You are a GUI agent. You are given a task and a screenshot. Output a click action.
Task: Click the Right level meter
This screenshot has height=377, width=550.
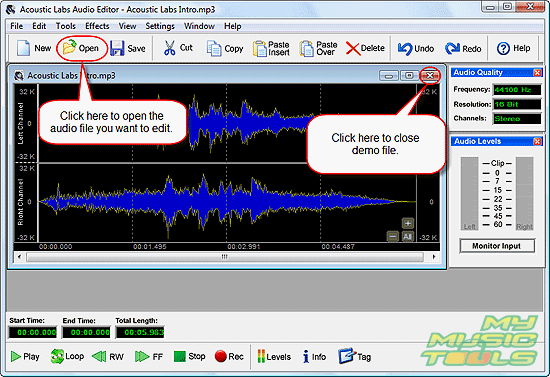(524, 194)
